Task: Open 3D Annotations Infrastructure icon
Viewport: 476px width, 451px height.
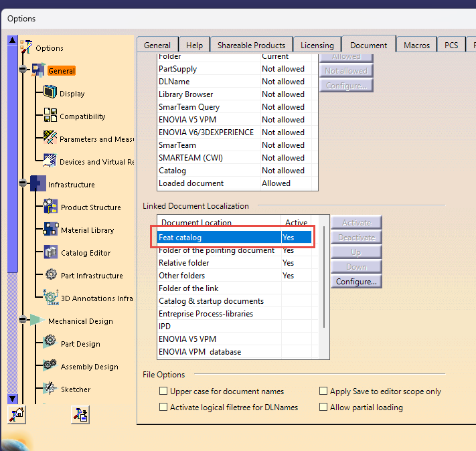Action: 51,297
